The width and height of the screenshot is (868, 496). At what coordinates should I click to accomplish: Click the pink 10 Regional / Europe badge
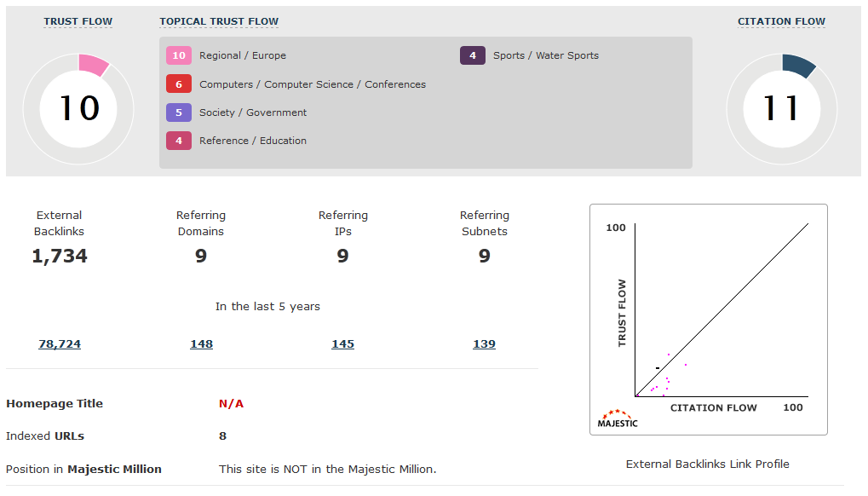coord(179,55)
